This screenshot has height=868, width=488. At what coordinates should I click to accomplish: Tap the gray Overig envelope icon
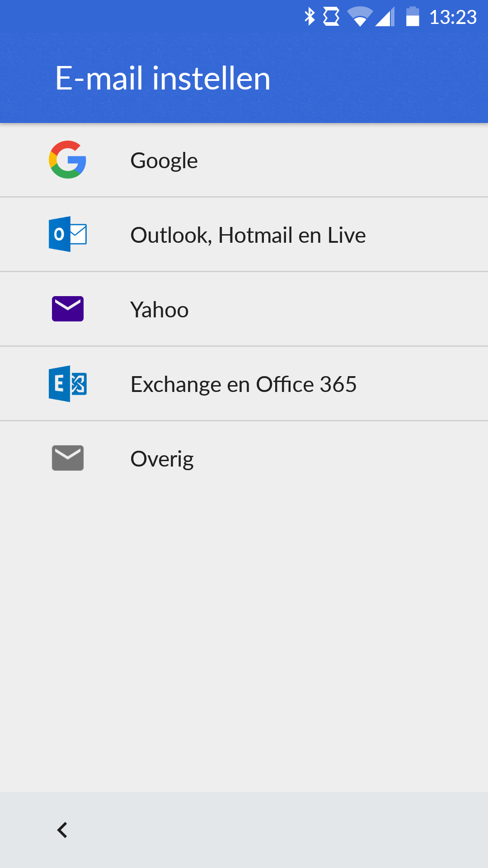click(x=68, y=458)
